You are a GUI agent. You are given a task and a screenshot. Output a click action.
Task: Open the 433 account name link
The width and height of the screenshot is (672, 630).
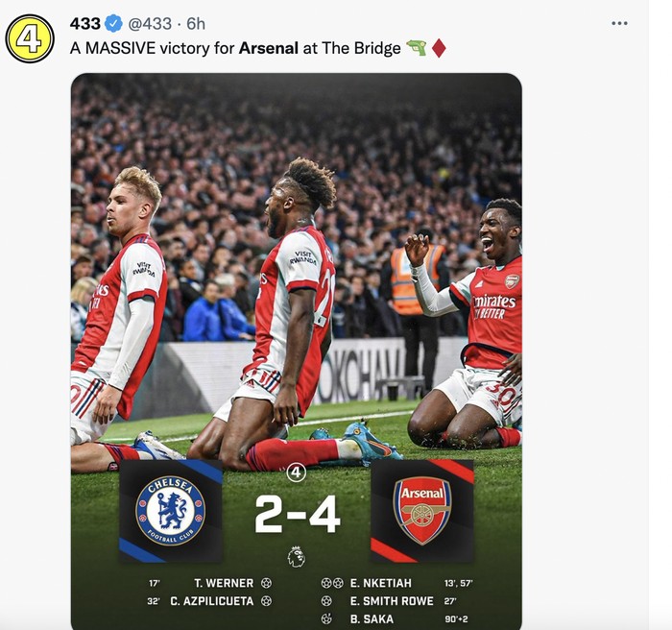tap(85, 24)
